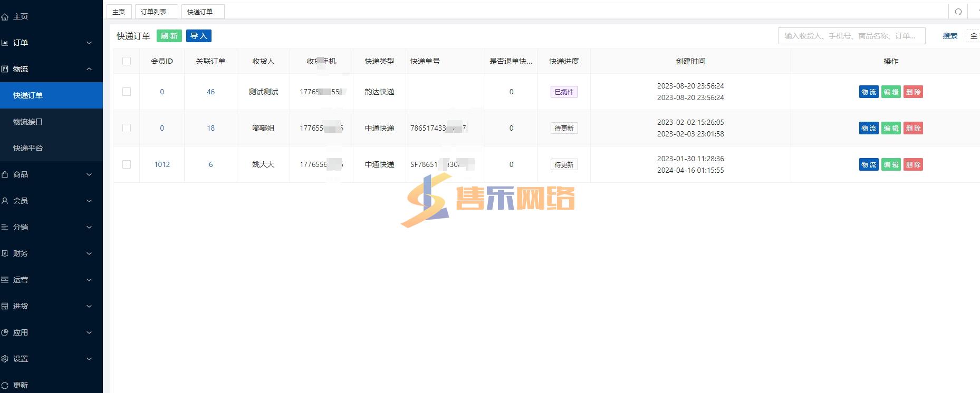Image resolution: width=980 pixels, height=393 pixels.
Task: Click the search input field
Action: (x=851, y=36)
